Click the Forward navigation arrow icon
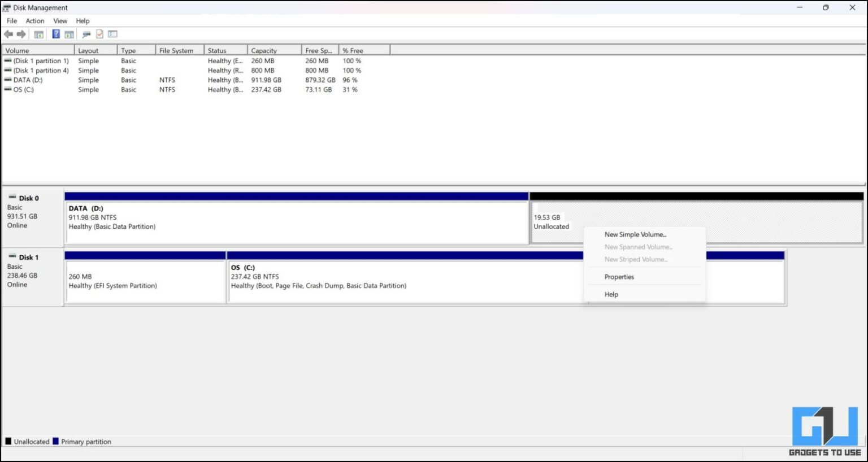Screen dimensions: 868x462 (21, 34)
